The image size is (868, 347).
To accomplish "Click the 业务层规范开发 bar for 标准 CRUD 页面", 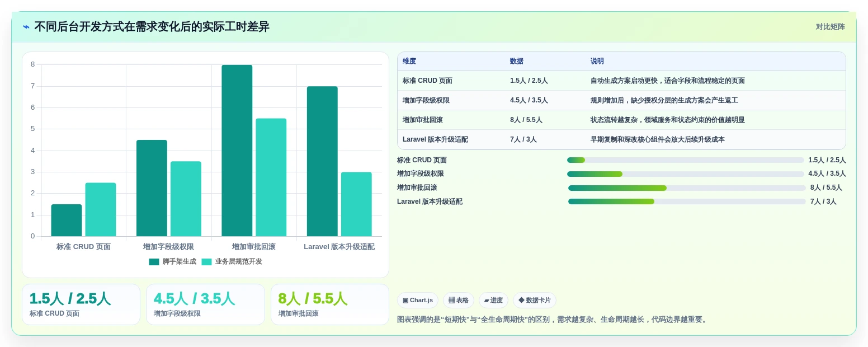I will (101, 210).
